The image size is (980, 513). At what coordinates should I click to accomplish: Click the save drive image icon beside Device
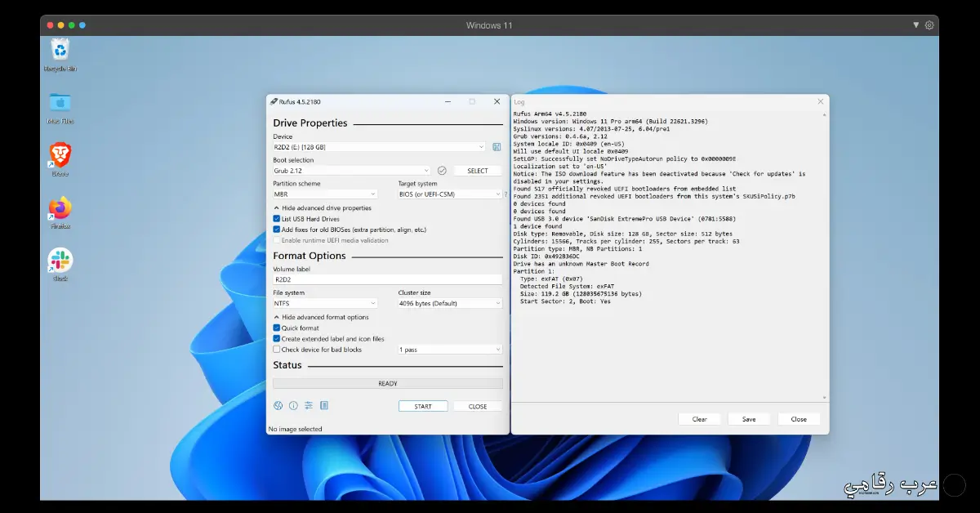(497, 147)
